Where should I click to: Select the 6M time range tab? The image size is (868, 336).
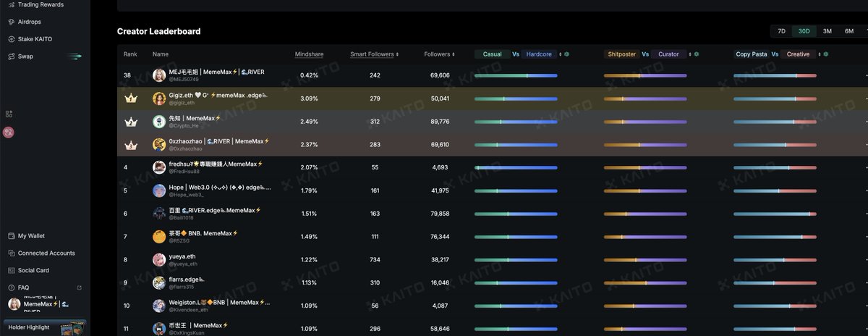849,31
